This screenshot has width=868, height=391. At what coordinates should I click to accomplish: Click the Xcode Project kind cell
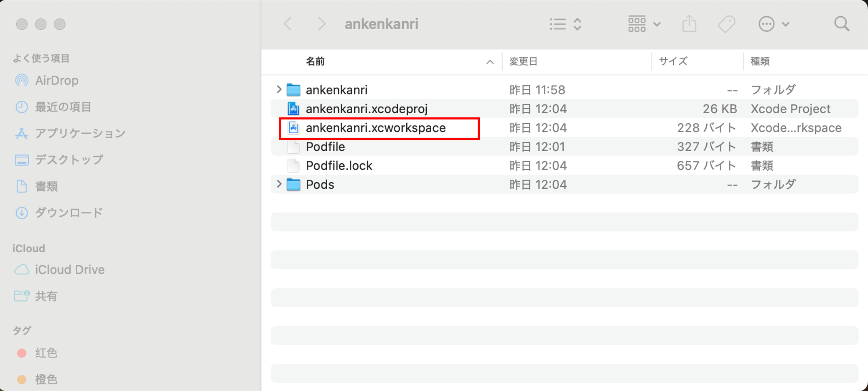tap(790, 109)
